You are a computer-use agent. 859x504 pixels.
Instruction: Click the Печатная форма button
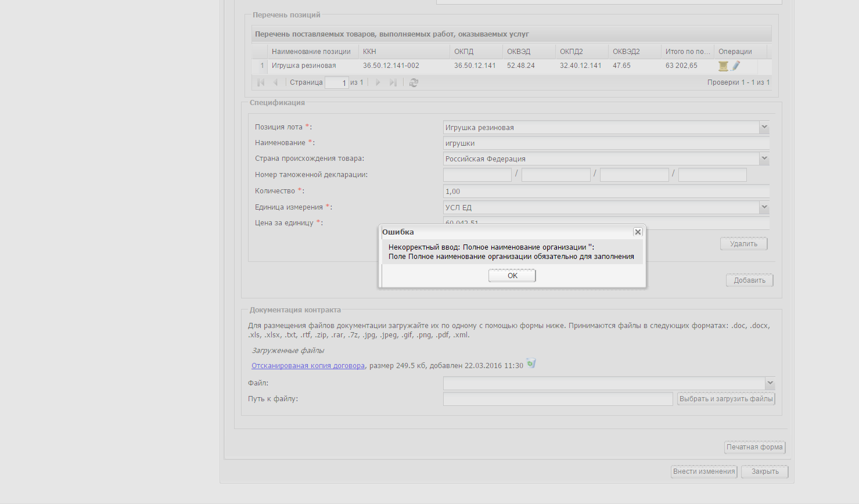(x=754, y=447)
